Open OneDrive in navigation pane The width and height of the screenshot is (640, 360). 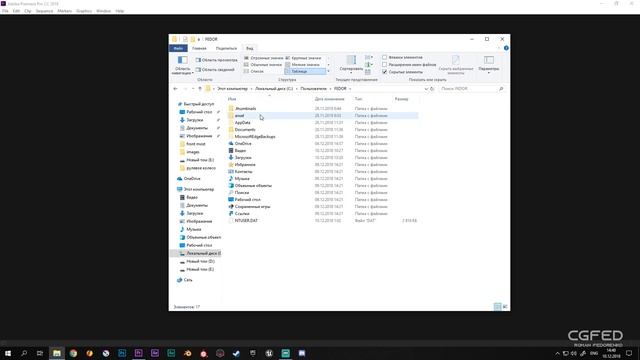192,179
